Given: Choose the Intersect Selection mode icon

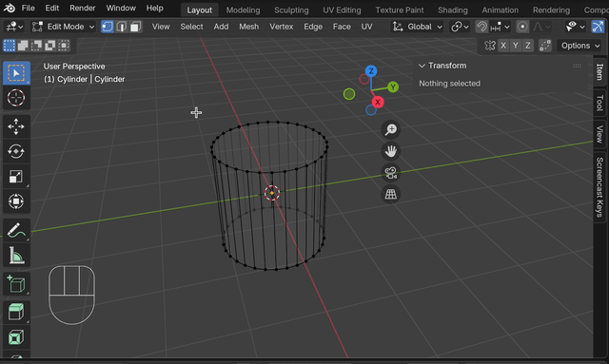Looking at the screenshot, I should point(64,46).
